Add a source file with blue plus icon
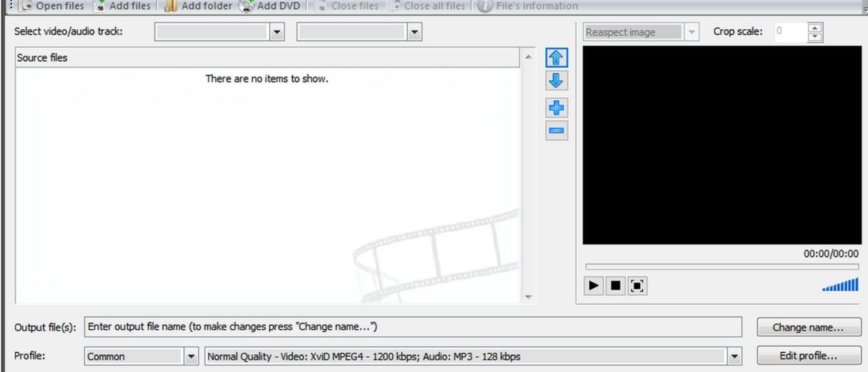 coord(556,108)
